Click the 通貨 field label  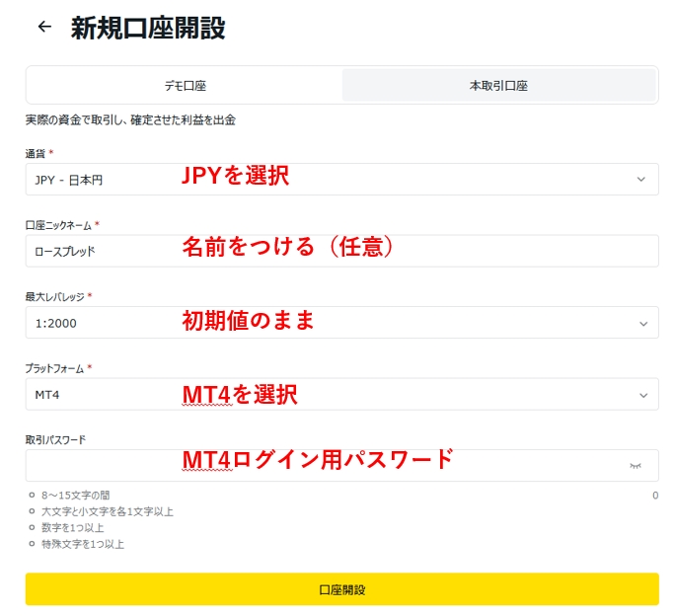(x=36, y=153)
